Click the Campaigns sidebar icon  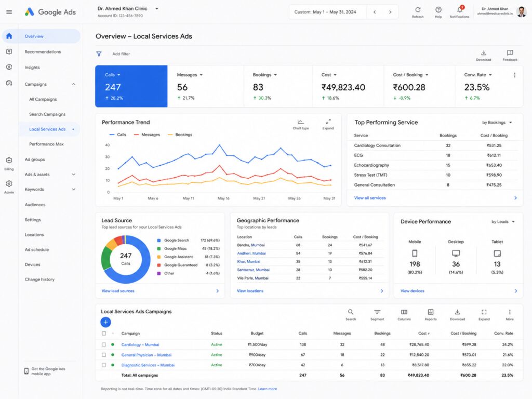[x=9, y=83]
